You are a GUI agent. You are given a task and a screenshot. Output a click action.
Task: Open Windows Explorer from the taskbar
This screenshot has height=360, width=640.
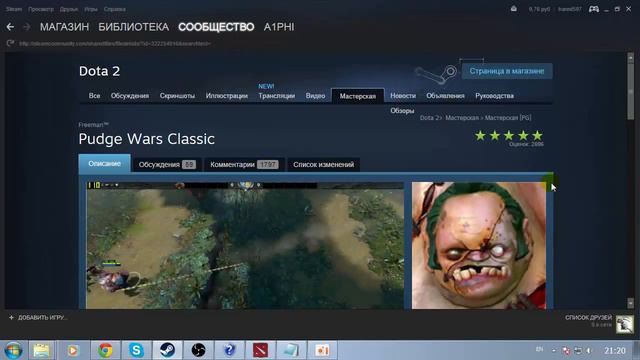pyautogui.click(x=41, y=350)
